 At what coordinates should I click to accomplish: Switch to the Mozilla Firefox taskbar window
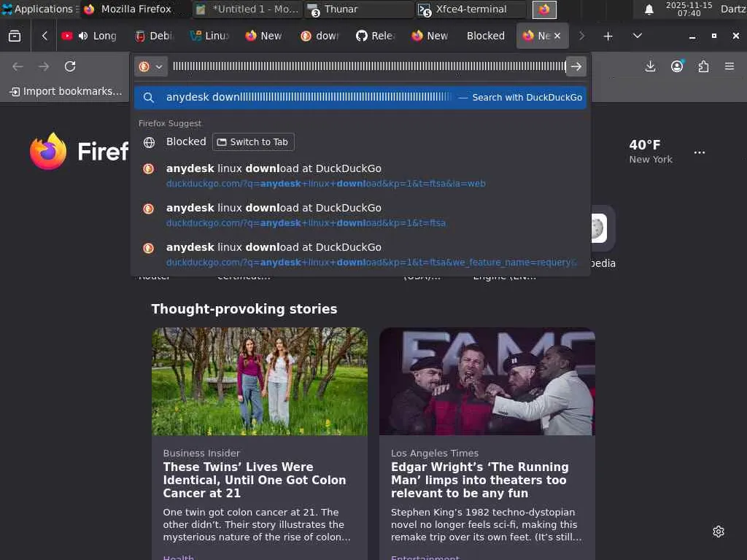point(135,9)
